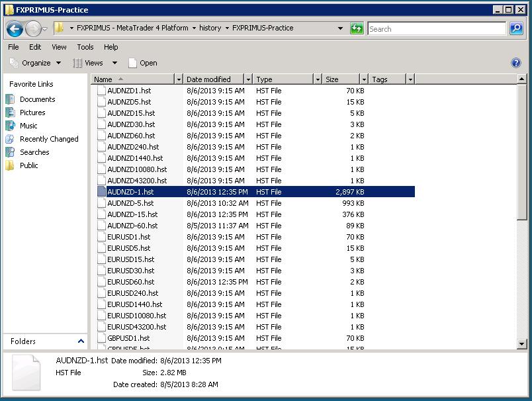Click the vertical scrollbar thumb
The width and height of the screenshot is (532, 401).
click(521, 152)
